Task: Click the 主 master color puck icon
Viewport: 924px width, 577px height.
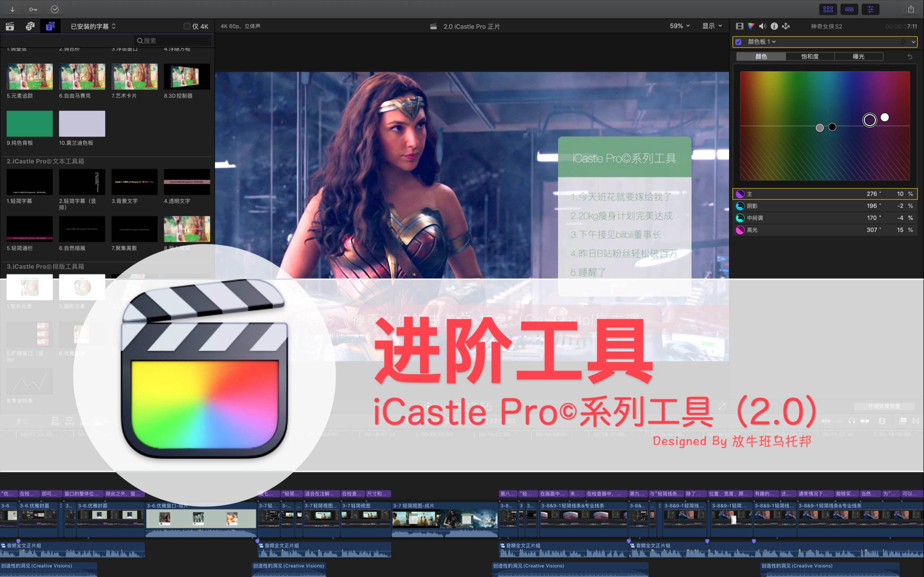Action: [x=740, y=194]
